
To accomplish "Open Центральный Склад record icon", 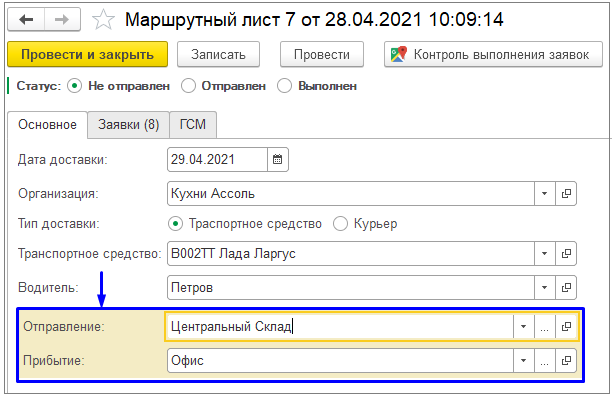I will pos(566,327).
